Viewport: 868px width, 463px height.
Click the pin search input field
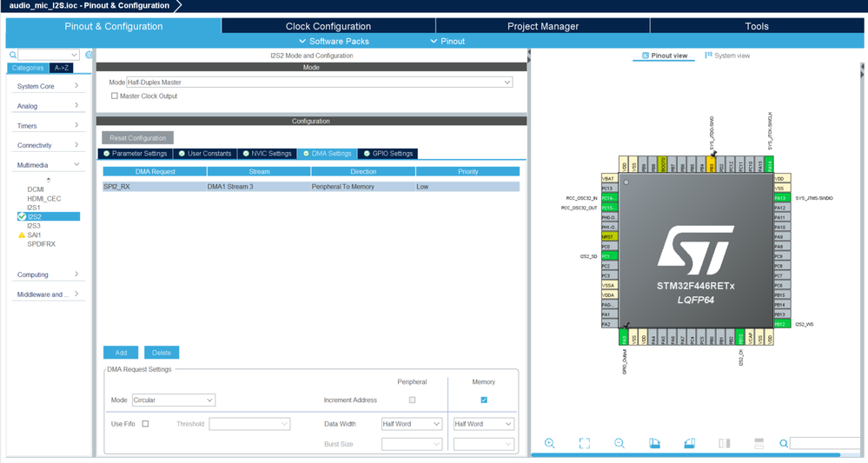coord(825,443)
